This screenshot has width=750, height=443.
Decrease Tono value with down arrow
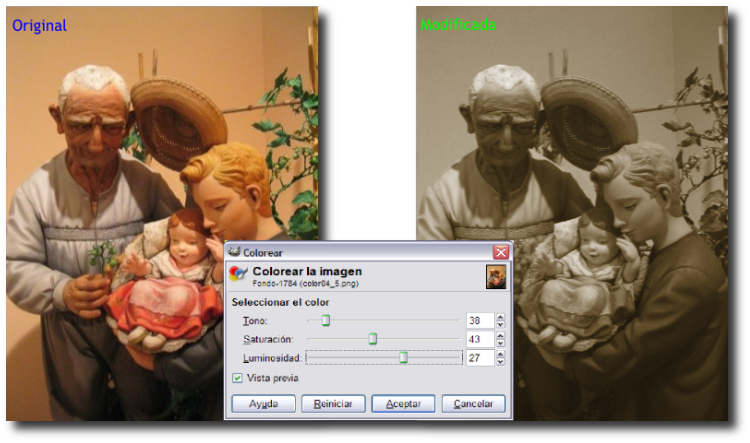pos(500,325)
